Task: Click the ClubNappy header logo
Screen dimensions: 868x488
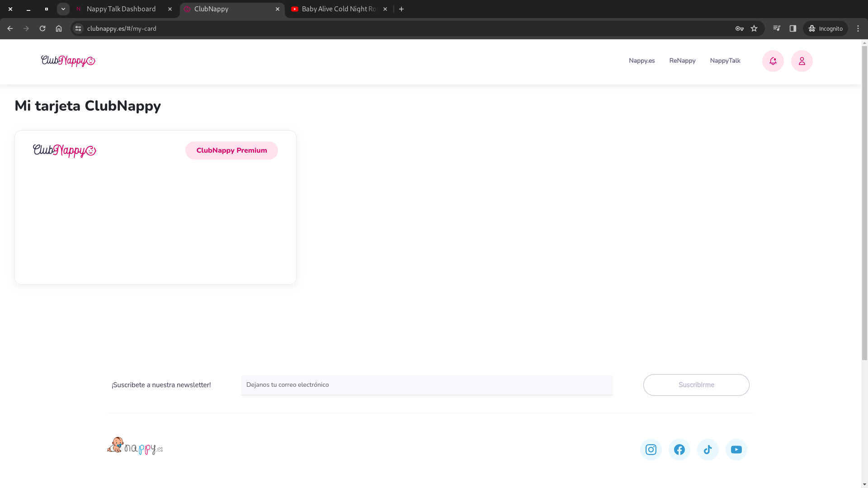Action: tap(68, 61)
